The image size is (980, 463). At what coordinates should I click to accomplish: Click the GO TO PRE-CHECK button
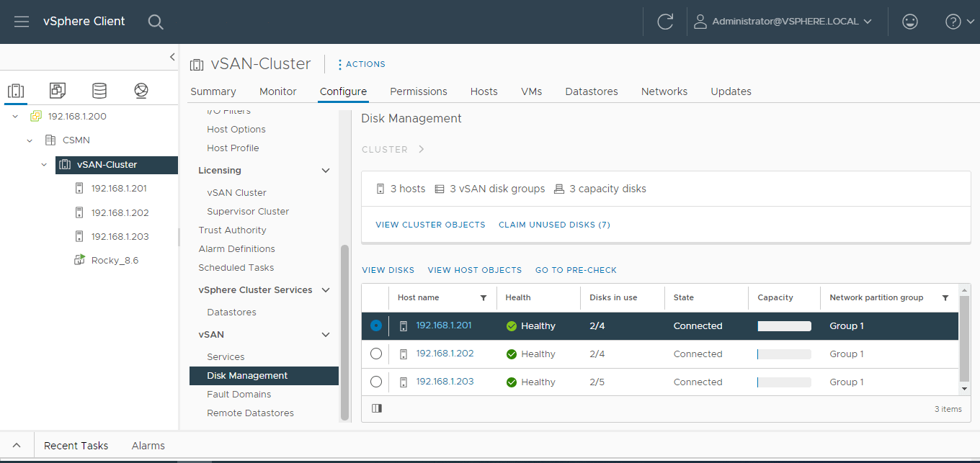click(576, 270)
